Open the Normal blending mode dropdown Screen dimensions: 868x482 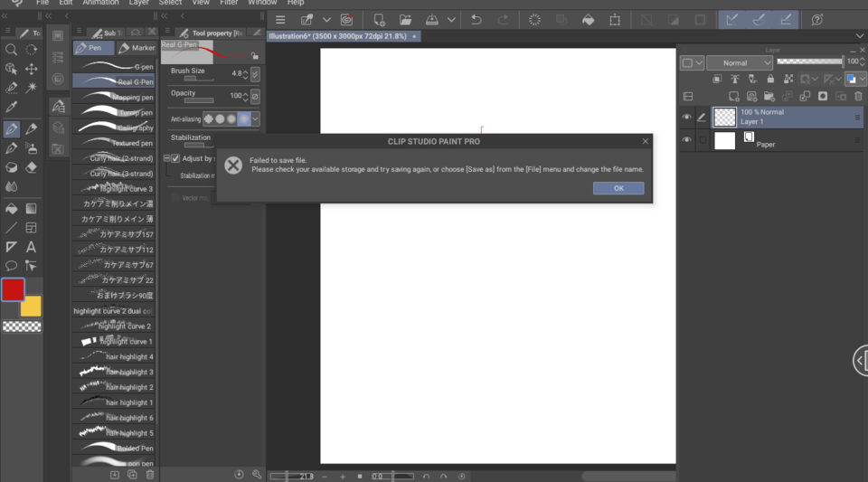(740, 63)
